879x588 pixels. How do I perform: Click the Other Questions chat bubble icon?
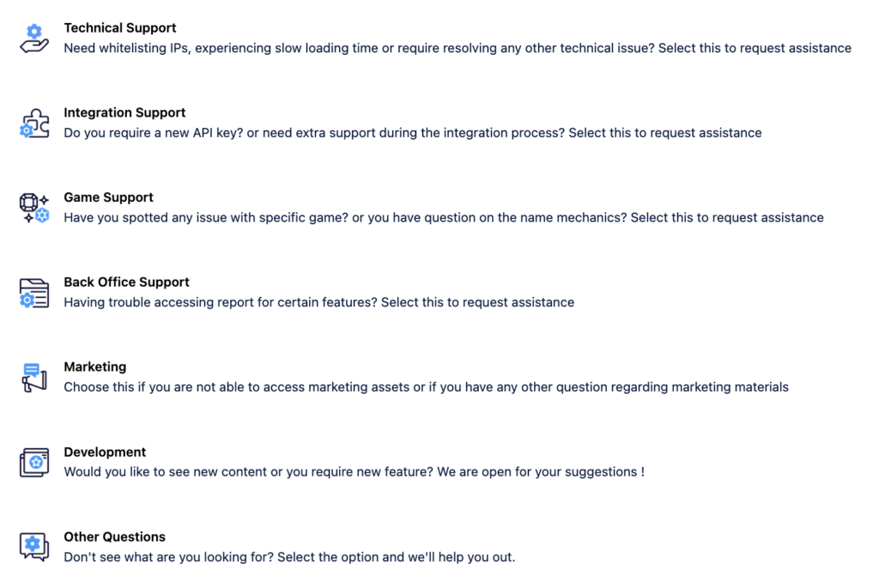tap(34, 547)
